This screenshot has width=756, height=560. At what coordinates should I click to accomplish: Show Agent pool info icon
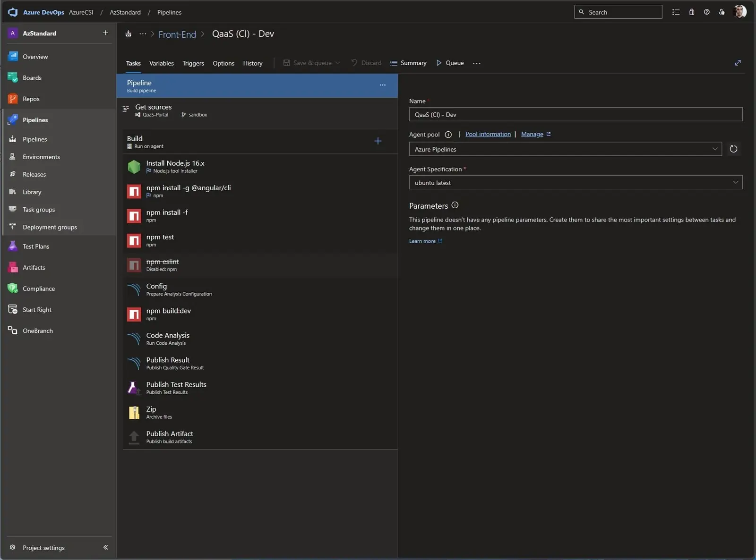tap(448, 135)
